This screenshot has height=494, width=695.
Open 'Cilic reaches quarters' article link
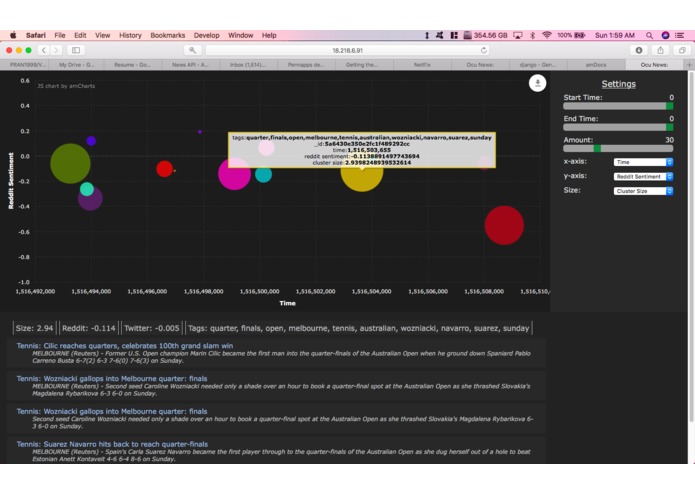(125, 346)
